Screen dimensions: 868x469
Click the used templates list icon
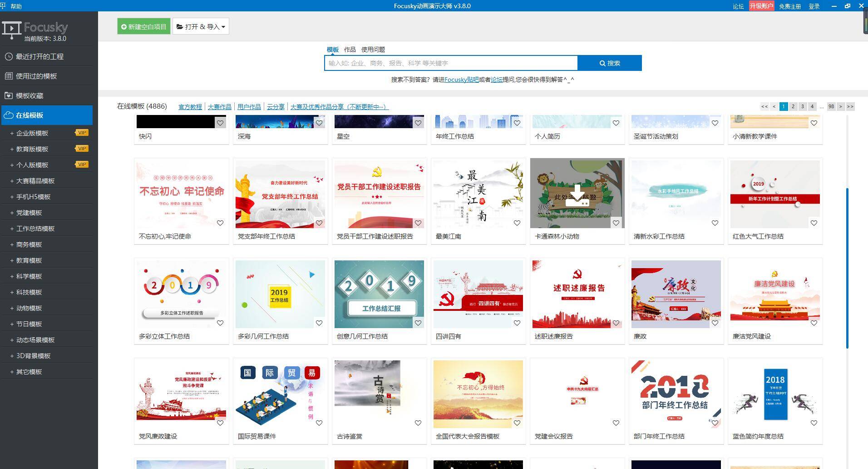[x=9, y=76]
